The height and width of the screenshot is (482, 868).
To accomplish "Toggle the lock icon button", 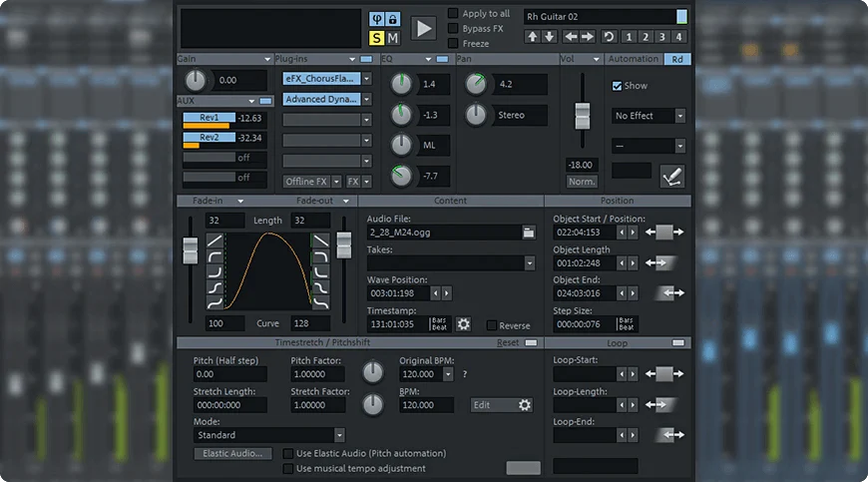I will (392, 19).
